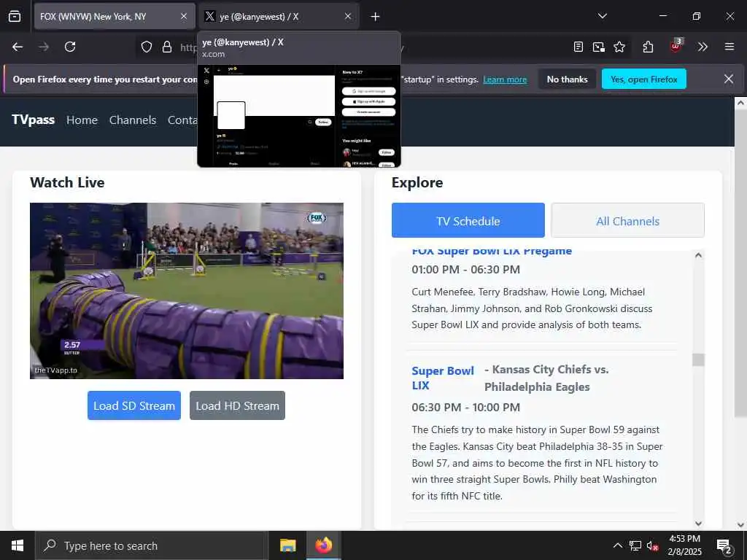Click page scrollbar up arrow
This screenshot has height=560, width=747.
coord(740,103)
